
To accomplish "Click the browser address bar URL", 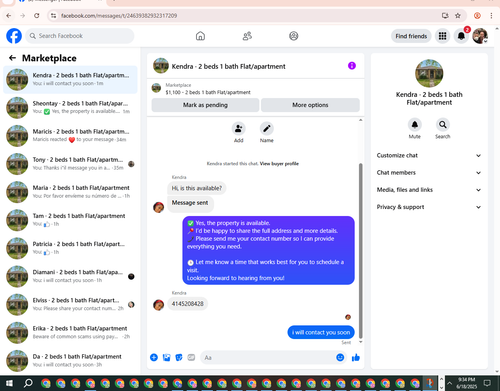I will click(x=119, y=16).
